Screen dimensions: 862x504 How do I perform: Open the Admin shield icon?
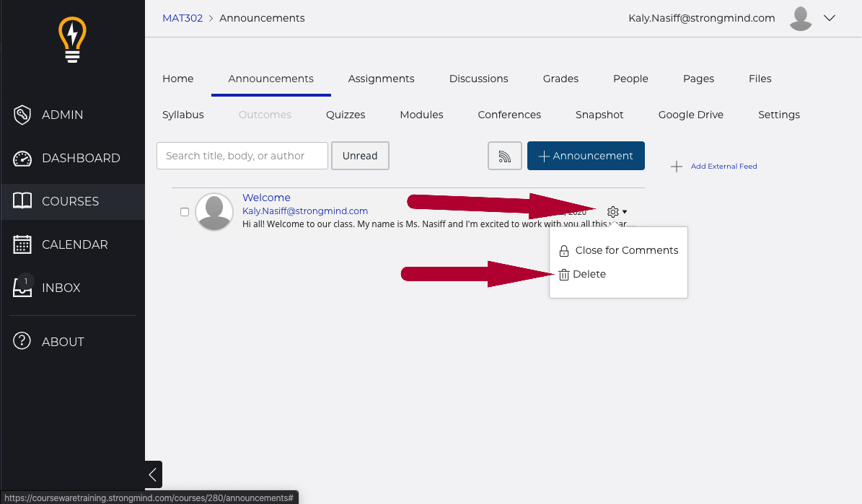(22, 115)
